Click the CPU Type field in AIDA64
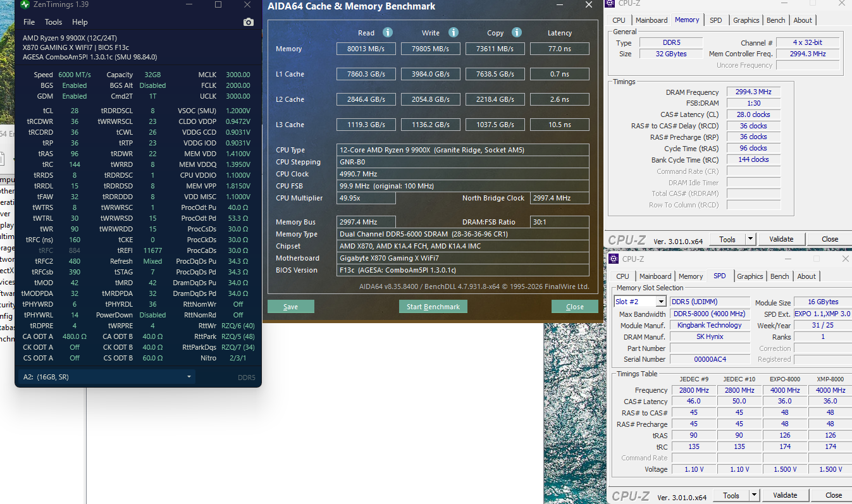 pos(463,150)
